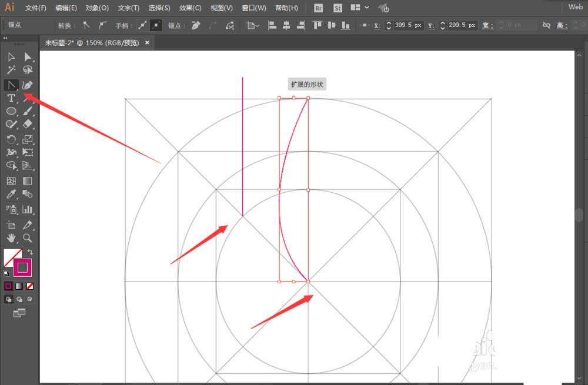Select the Eraser tool
Viewport: 588px width, 385px height.
coord(28,124)
